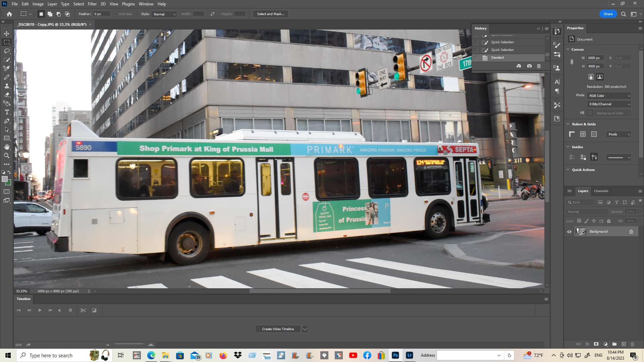Click the Fill color swatch in Properties
This screenshot has height=362, width=644.
tap(590, 113)
